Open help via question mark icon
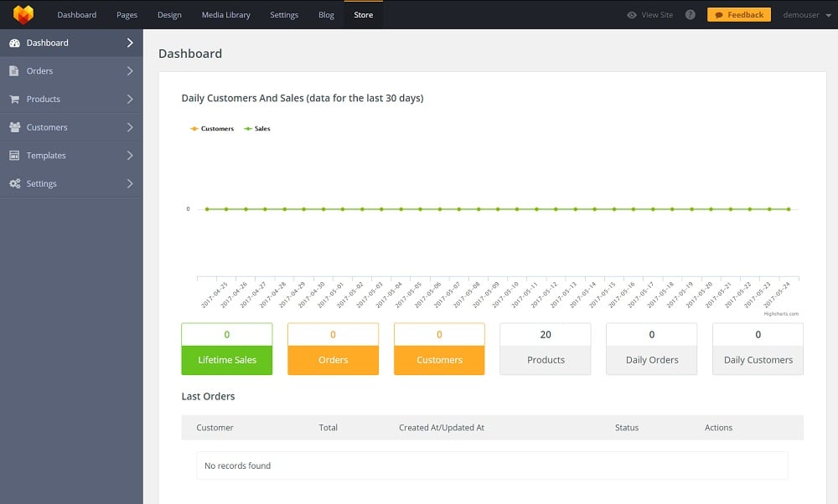Viewport: 838px width, 504px height. click(691, 15)
